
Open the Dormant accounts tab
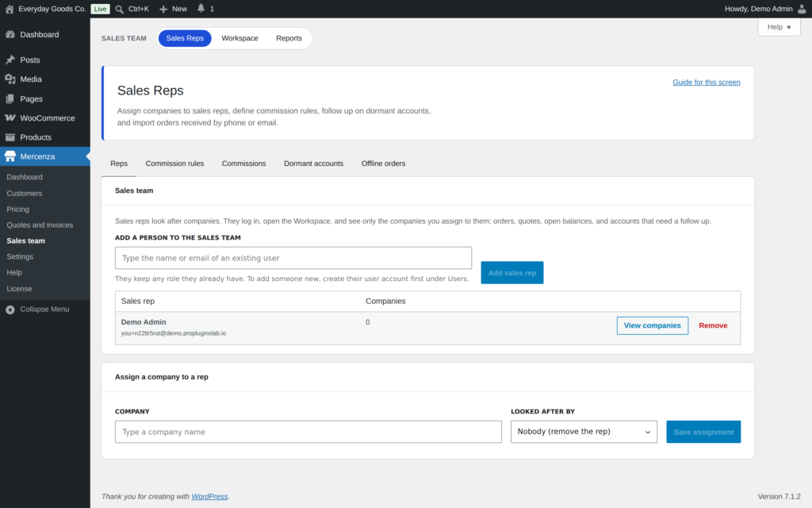click(313, 164)
